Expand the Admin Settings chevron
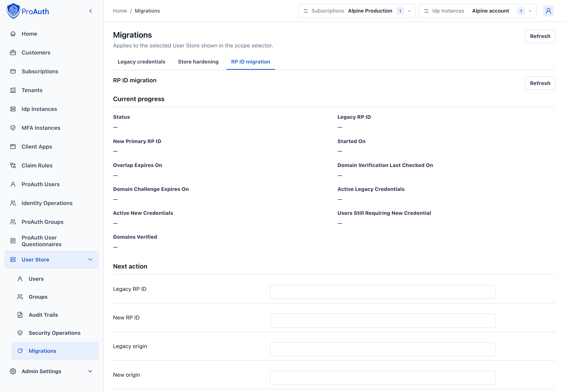The height and width of the screenshot is (392, 565). (90, 371)
